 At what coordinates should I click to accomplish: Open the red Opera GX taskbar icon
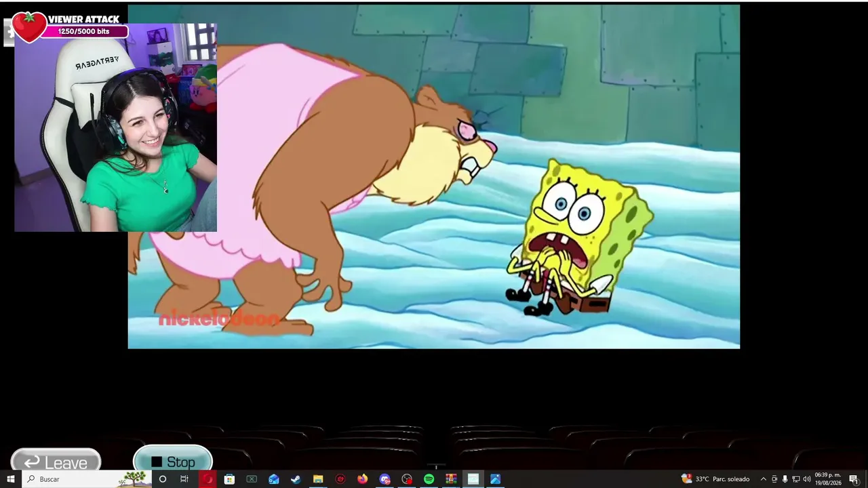point(207,479)
